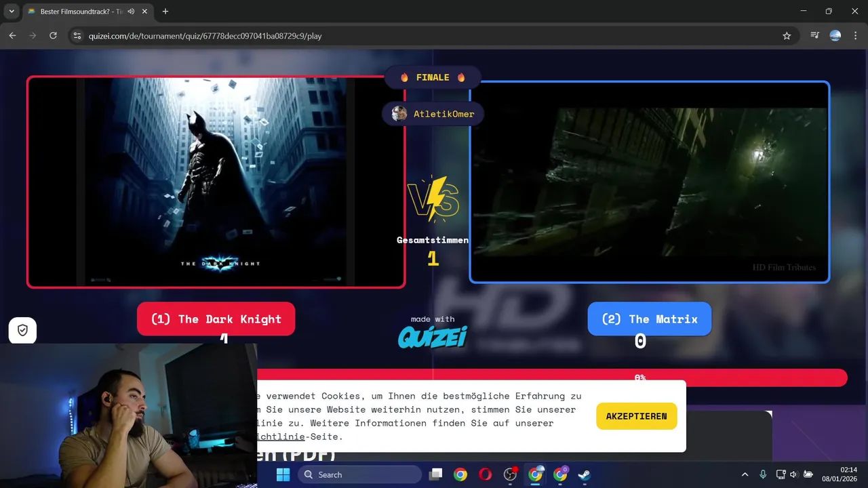Open the Chrome three-dot menu
Screen dimensions: 868x488
pyautogui.click(x=855, y=36)
